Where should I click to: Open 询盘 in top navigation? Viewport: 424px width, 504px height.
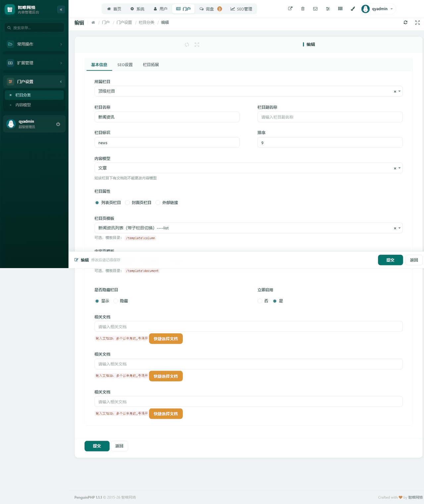[210, 9]
